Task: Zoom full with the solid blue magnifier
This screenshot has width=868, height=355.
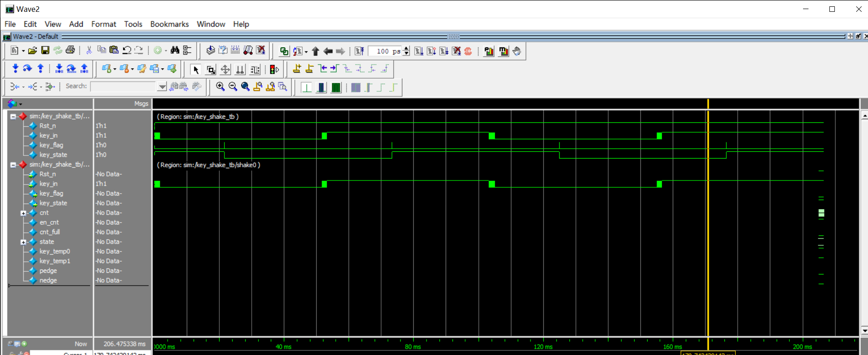Action: click(x=245, y=87)
